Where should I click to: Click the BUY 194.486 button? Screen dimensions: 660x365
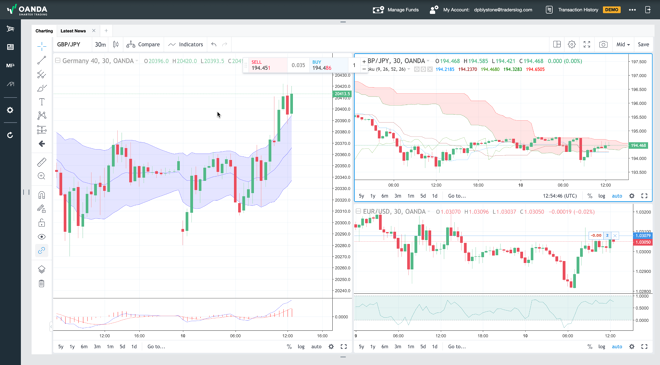click(x=328, y=65)
